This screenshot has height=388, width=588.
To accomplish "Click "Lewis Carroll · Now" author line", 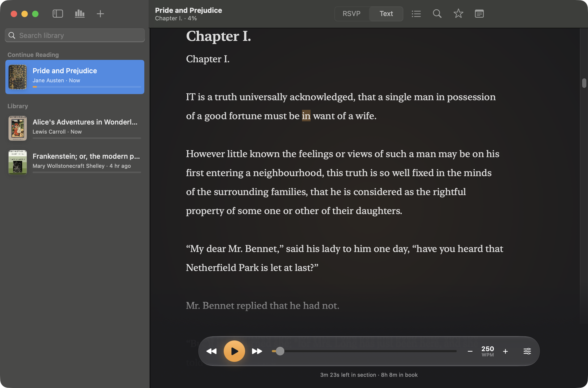I will coord(57,132).
